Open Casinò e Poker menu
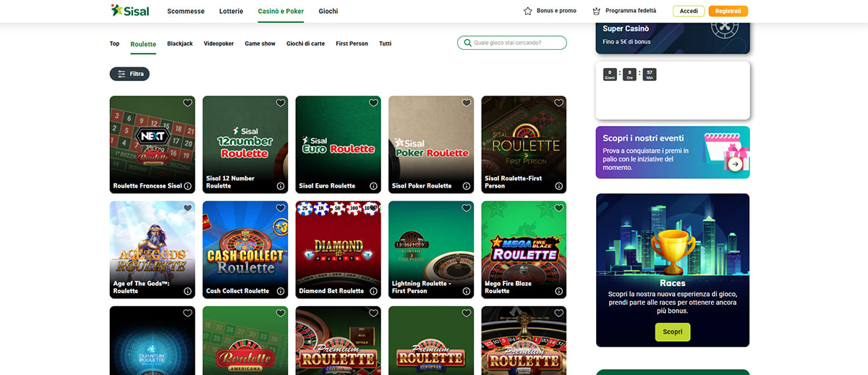 [x=281, y=12]
